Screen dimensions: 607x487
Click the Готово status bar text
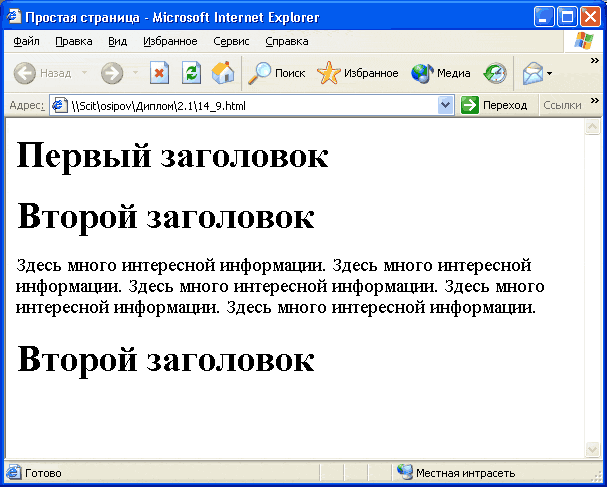[x=43, y=473]
